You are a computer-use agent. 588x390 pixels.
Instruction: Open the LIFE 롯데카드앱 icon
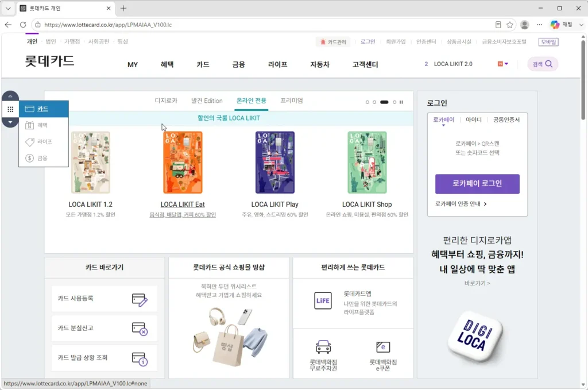coord(323,301)
